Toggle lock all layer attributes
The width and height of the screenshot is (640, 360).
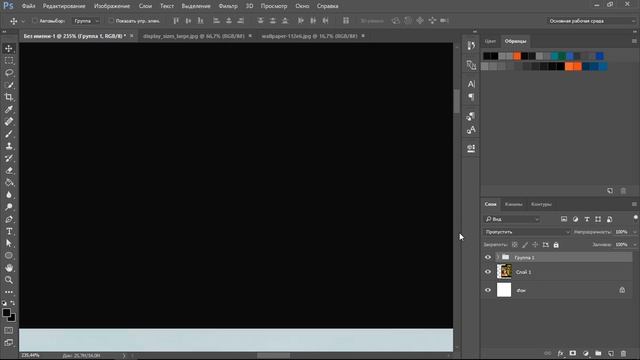[x=556, y=245]
